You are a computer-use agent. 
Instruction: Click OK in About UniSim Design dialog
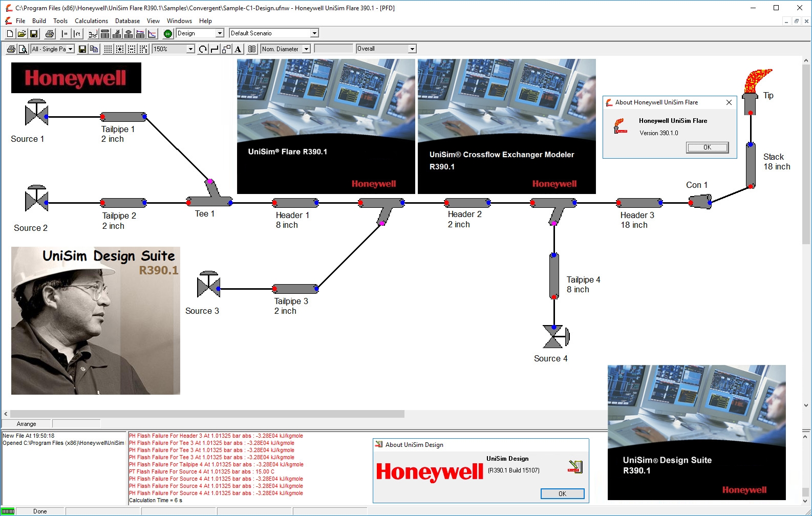[562, 493]
